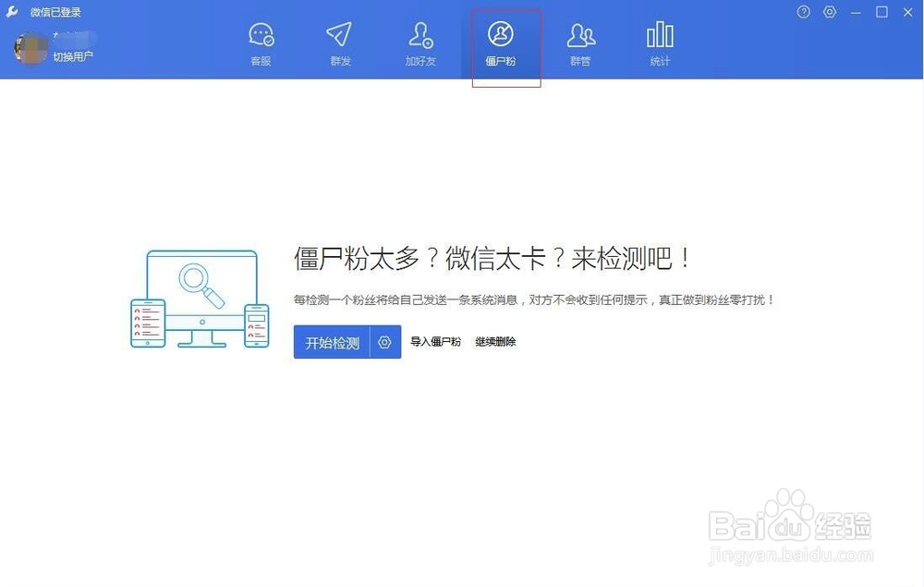The image size is (924, 587).
Task: Click the app logo at top-left
Action: coord(12,12)
